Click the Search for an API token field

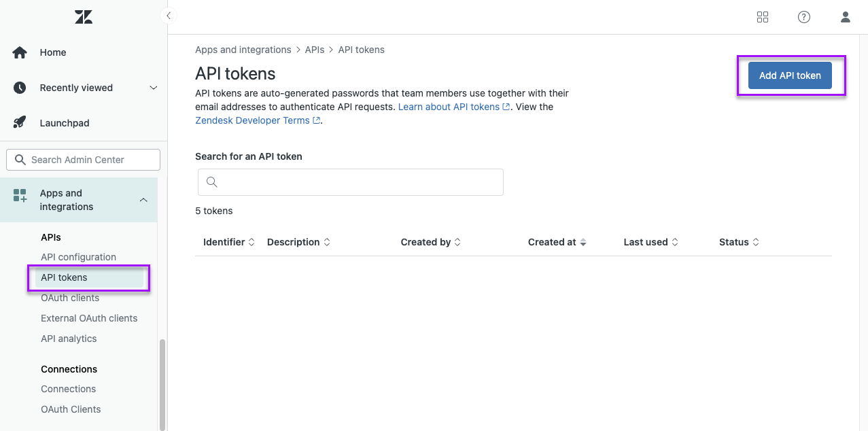351,182
